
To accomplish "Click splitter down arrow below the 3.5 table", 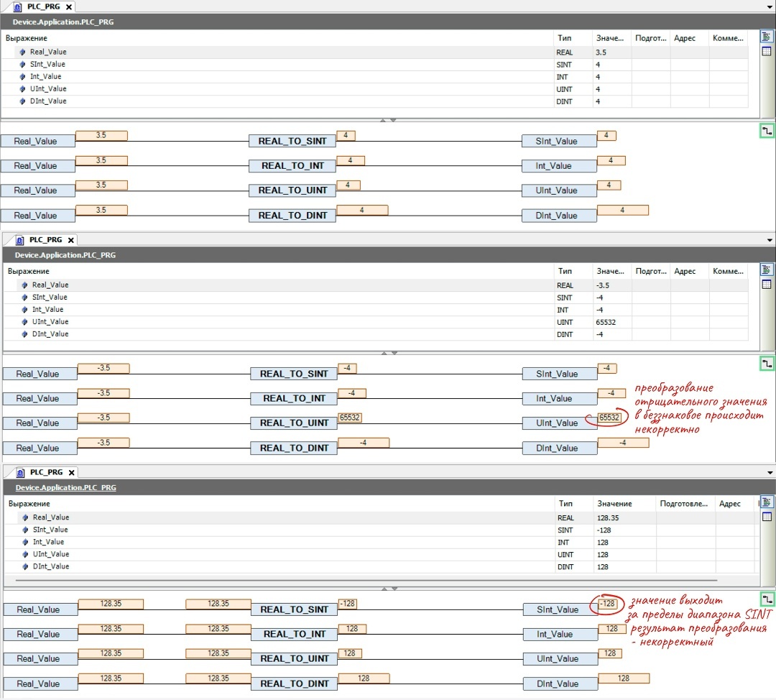I will [393, 120].
